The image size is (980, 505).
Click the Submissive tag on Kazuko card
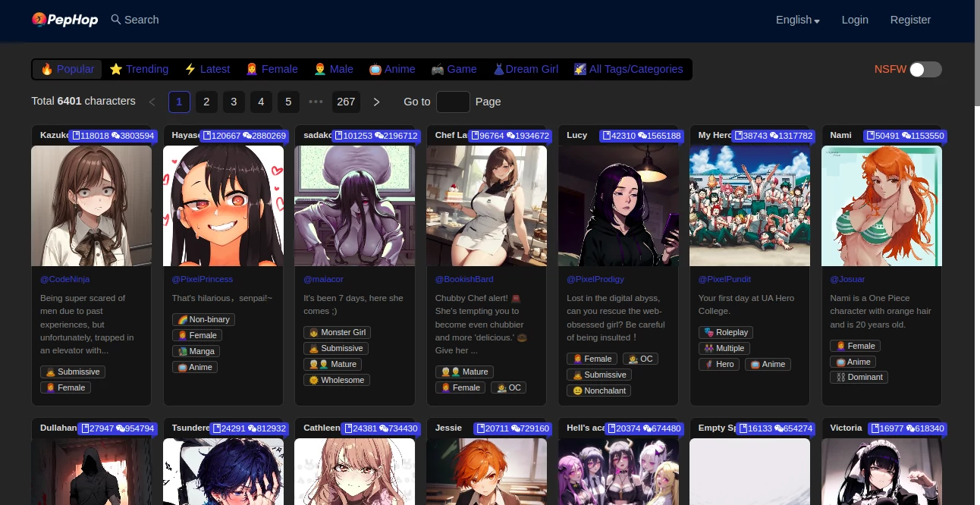tap(73, 372)
